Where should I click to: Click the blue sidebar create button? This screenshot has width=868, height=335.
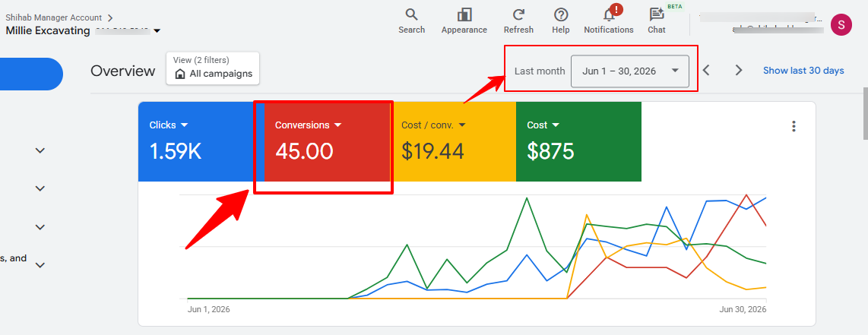tap(31, 74)
